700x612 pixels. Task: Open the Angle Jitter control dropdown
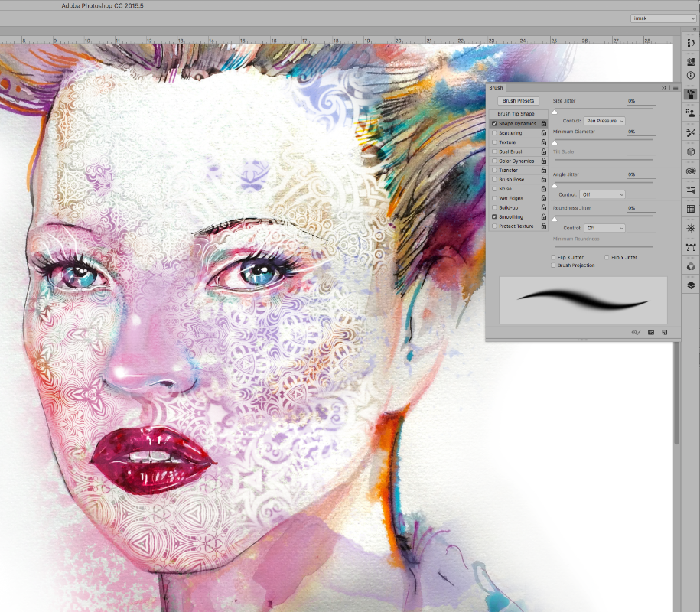[602, 194]
